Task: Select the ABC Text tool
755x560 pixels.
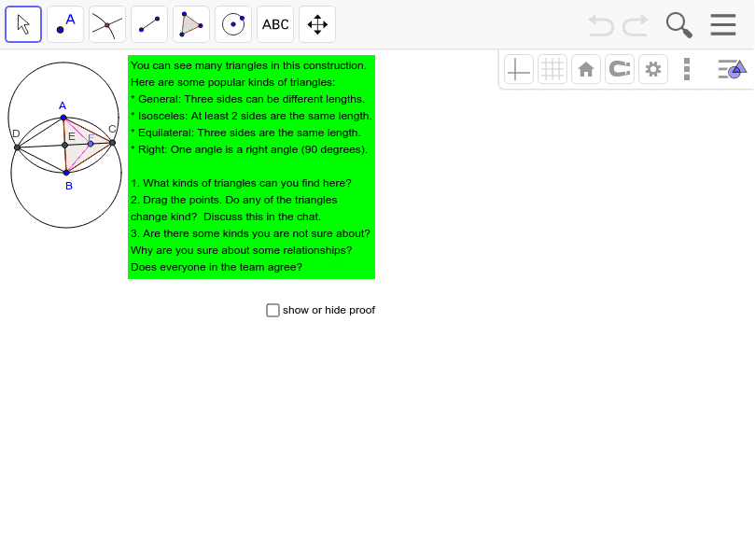Action: [x=275, y=24]
